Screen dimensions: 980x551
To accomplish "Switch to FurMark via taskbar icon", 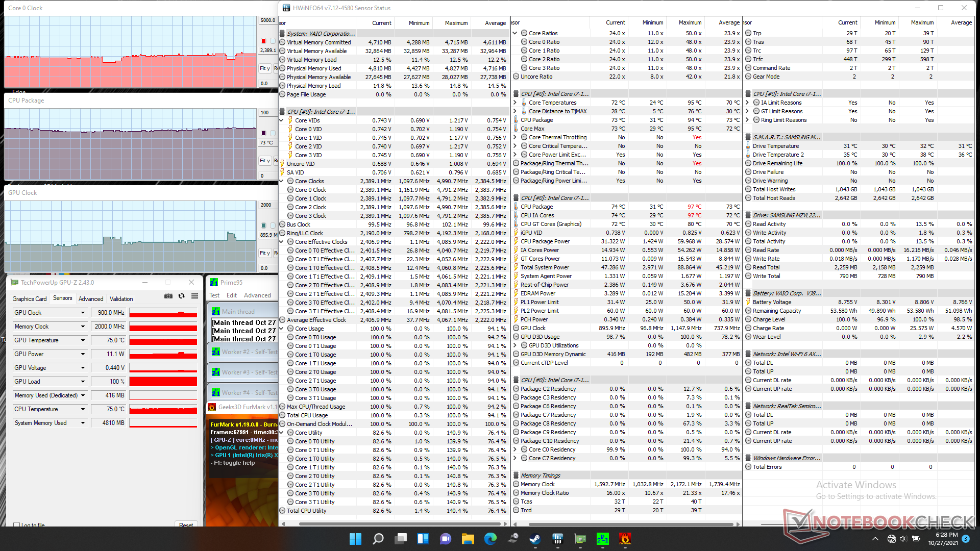I will tap(625, 539).
